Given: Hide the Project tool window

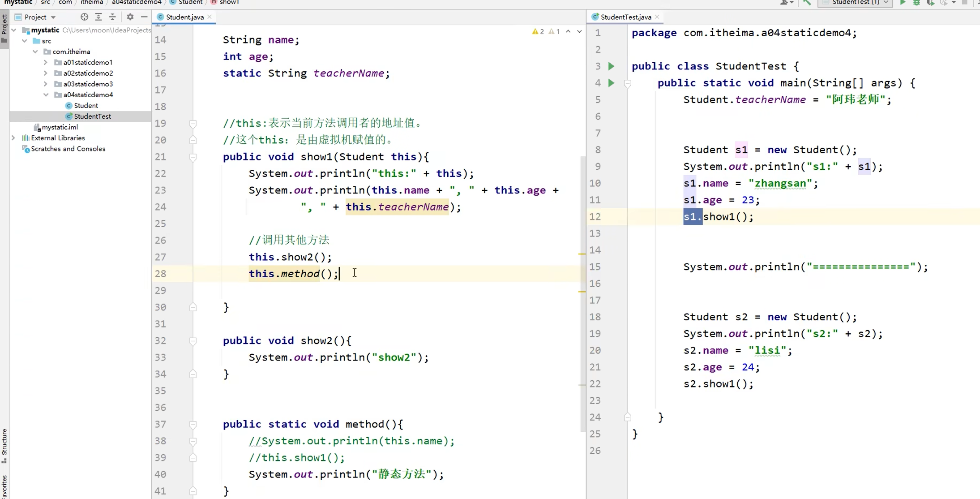Looking at the screenshot, I should click(144, 17).
